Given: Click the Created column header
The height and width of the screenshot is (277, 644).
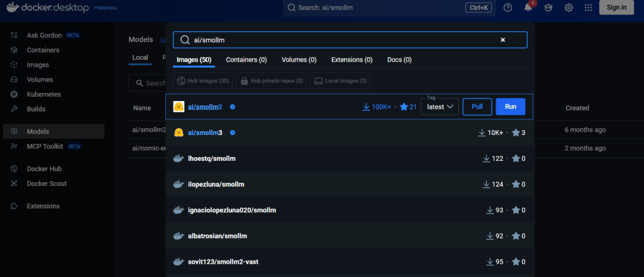Looking at the screenshot, I should pos(577,108).
